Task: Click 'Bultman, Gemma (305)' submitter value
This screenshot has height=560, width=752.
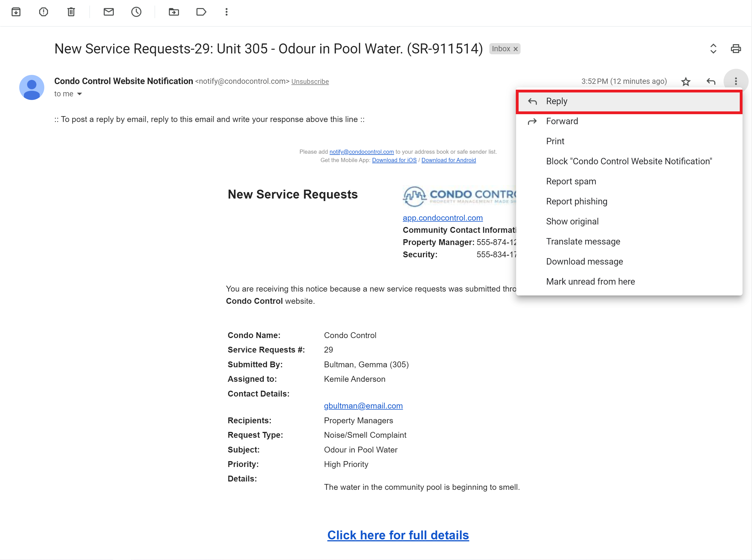Action: tap(366, 365)
